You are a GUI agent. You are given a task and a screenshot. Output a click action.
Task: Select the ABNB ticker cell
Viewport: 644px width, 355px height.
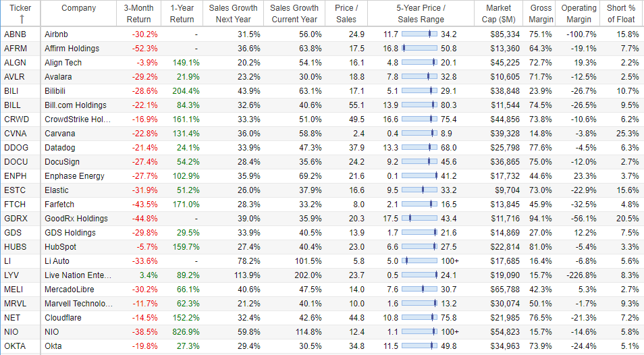tap(16, 34)
